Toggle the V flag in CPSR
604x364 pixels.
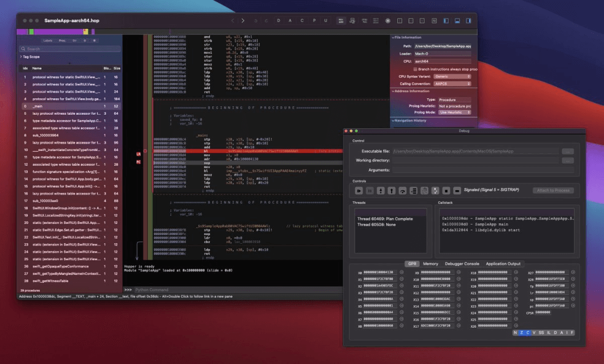click(x=534, y=333)
